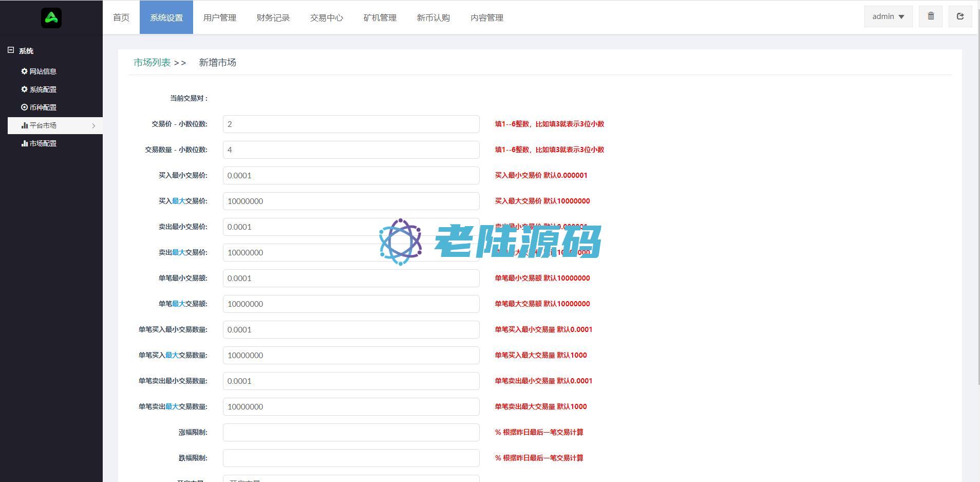Image resolution: width=980 pixels, height=482 pixels.
Task: Go to 矿机管理 tab
Action: [x=380, y=17]
